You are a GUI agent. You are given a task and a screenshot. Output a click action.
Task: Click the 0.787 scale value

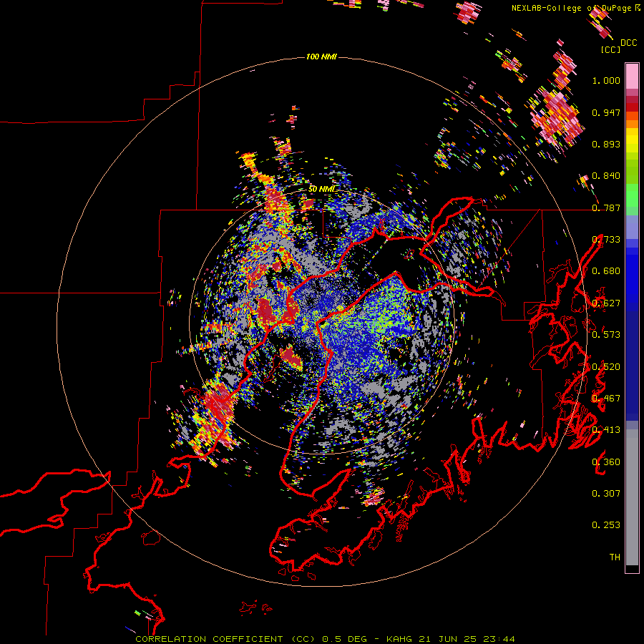point(606,208)
